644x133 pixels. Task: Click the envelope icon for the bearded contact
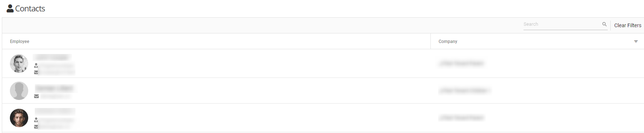[36, 127]
